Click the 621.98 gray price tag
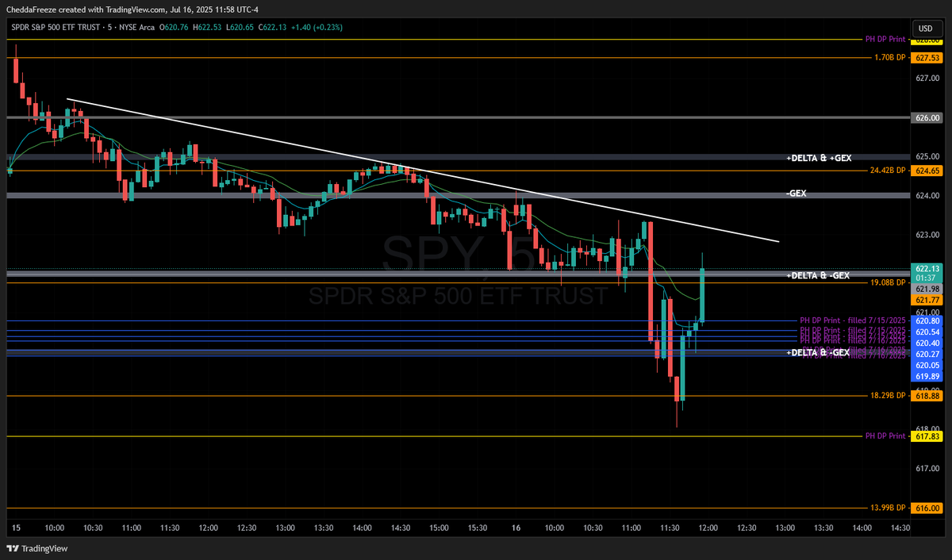 (927, 289)
